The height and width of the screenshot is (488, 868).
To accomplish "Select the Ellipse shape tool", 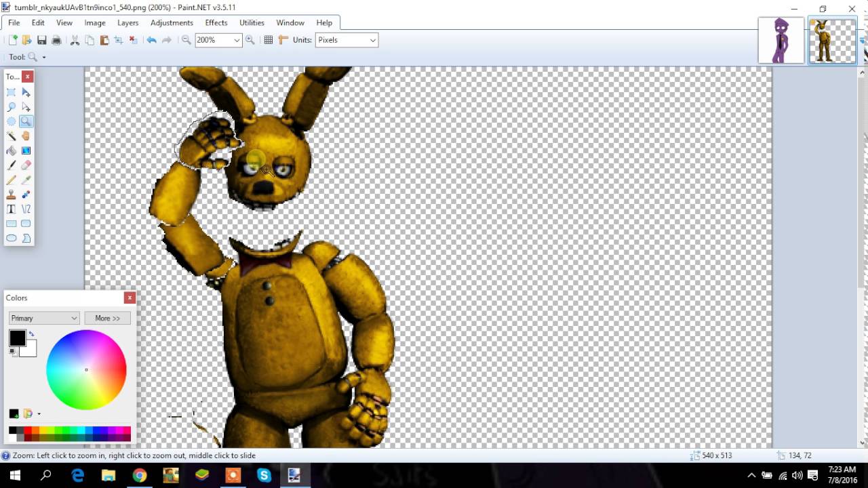I will point(12,238).
